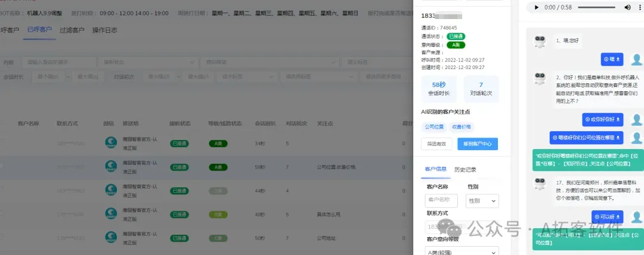
Task: Open the 话术标签 filter dropdown
Action: tap(247, 77)
